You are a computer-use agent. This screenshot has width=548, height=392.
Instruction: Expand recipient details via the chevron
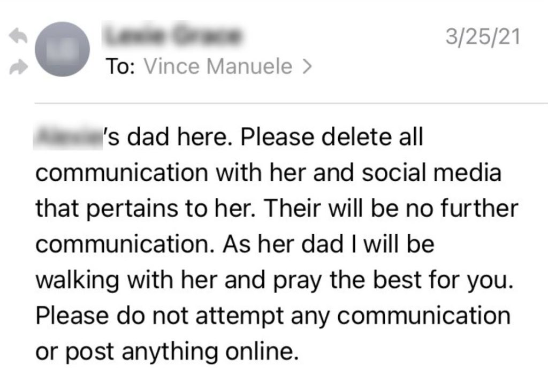coord(307,67)
